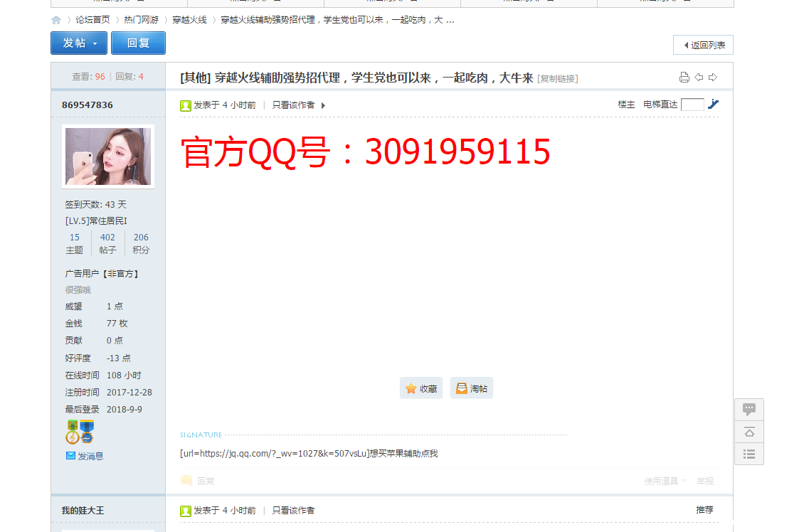Return to list via 返回列表
This screenshot has width=804, height=532.
(x=703, y=45)
